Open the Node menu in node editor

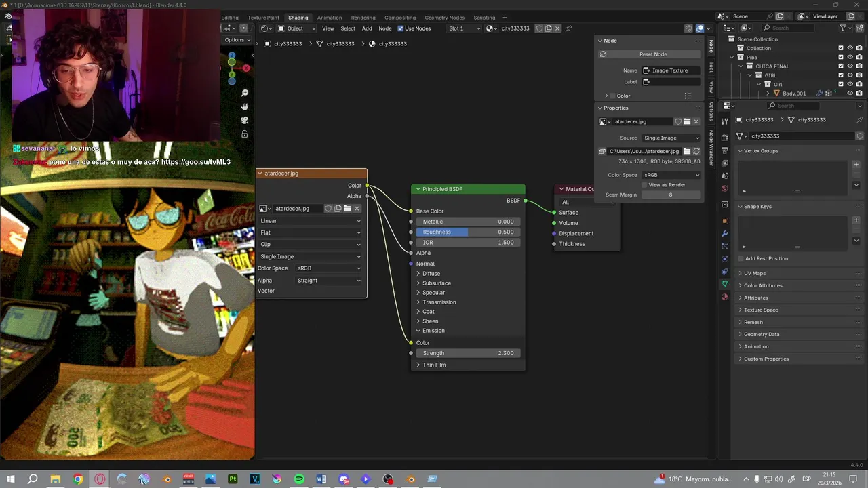pyautogui.click(x=385, y=28)
